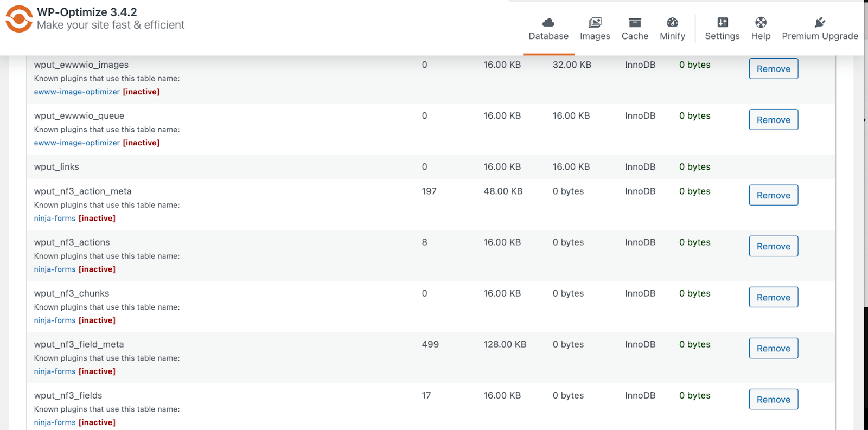Click the Help lifebuoy icon
The image size is (868, 430).
(761, 22)
